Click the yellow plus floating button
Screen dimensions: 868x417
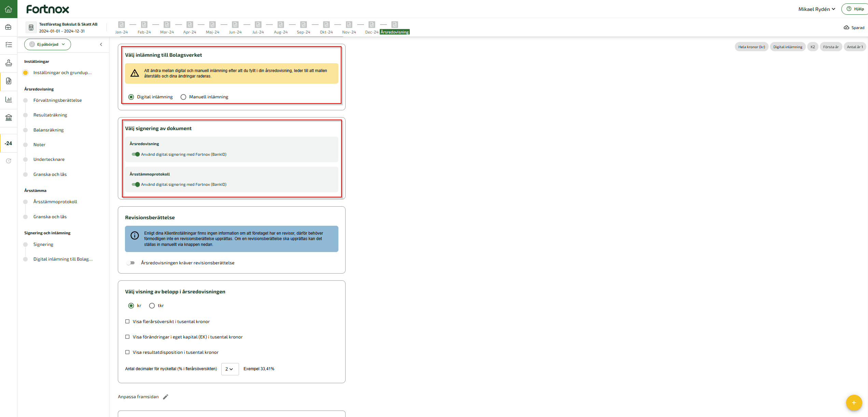click(x=854, y=403)
